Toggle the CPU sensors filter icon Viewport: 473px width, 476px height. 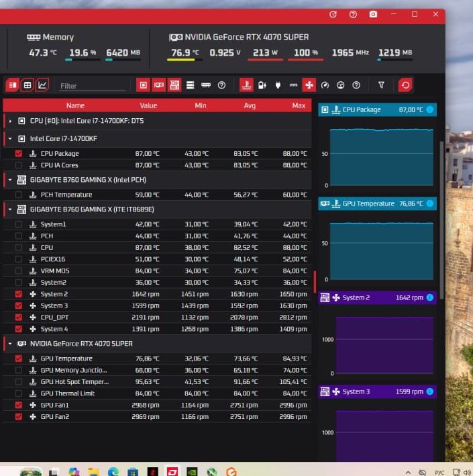143,85
